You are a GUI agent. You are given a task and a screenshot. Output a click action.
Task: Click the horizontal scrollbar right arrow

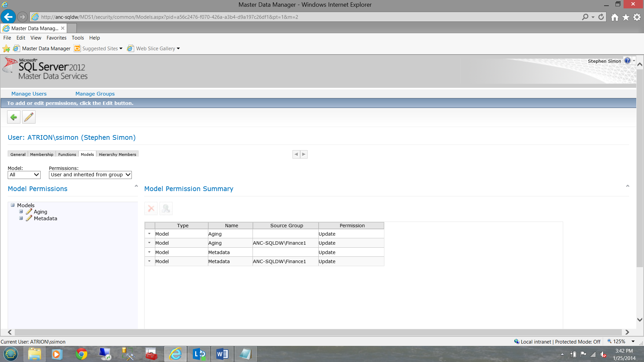pyautogui.click(x=627, y=332)
